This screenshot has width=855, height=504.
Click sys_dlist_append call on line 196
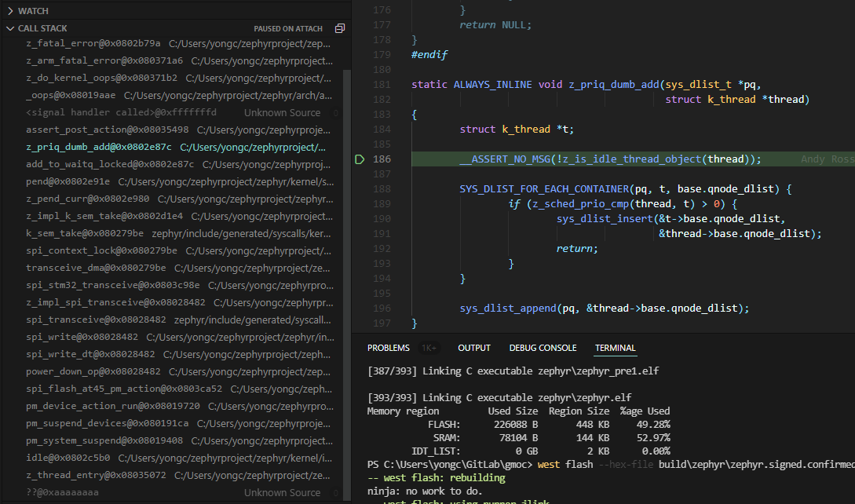pyautogui.click(x=508, y=309)
